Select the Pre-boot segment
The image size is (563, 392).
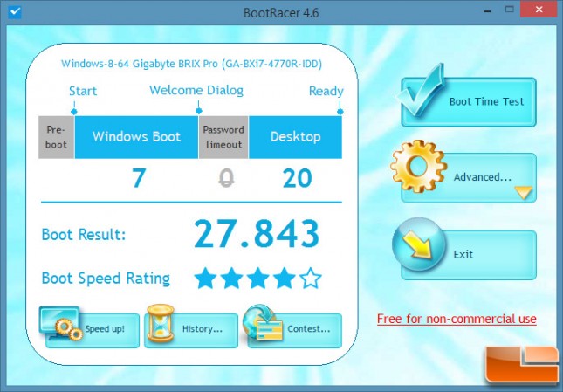[x=56, y=137]
